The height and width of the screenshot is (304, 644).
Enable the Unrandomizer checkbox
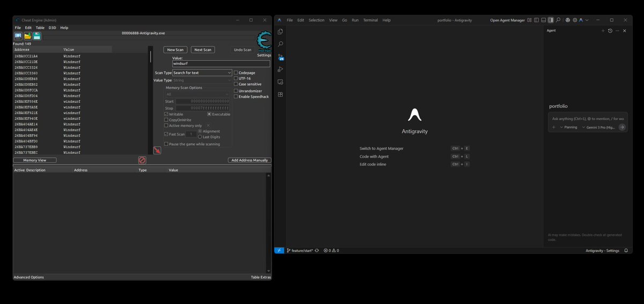(236, 91)
